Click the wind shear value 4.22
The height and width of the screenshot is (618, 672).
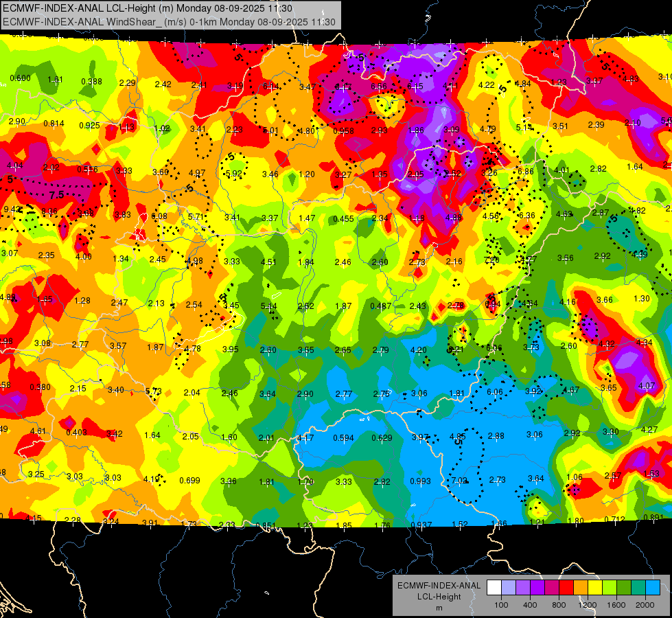tap(487, 85)
